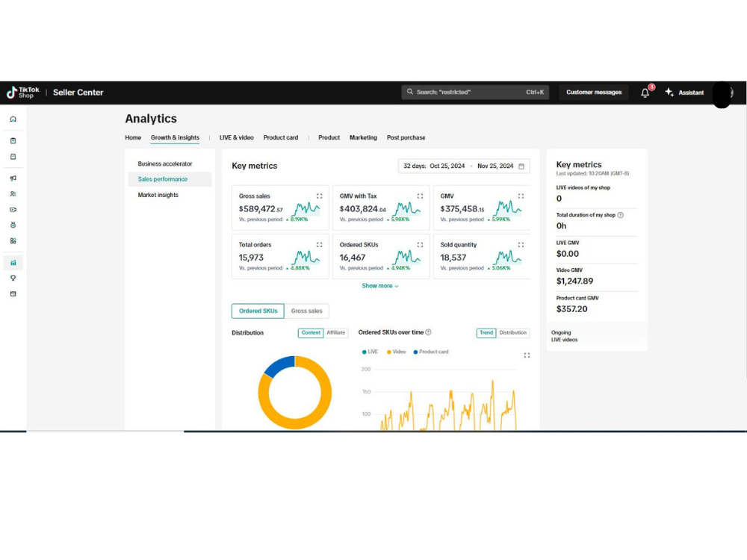Toggle the LIVE legend series

point(370,352)
